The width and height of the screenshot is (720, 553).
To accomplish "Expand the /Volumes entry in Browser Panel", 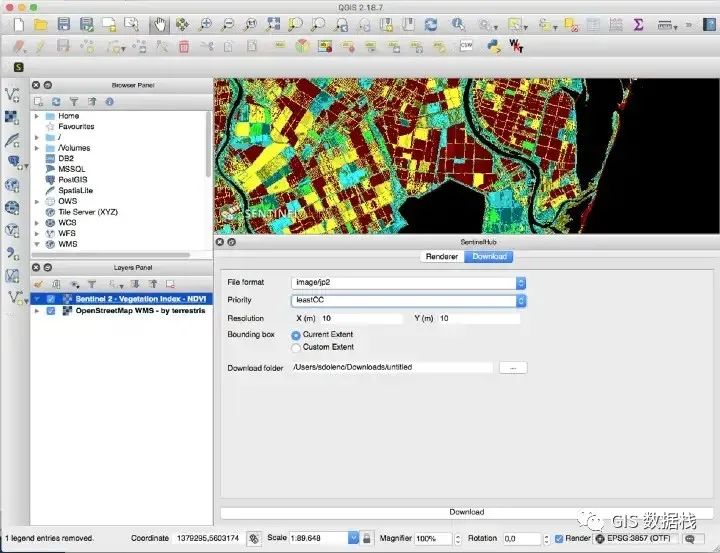I will point(37,148).
